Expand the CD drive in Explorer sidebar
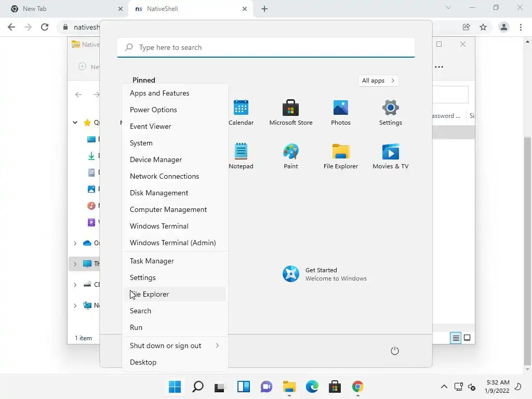Viewport: 532px width, 399px height. [75, 285]
